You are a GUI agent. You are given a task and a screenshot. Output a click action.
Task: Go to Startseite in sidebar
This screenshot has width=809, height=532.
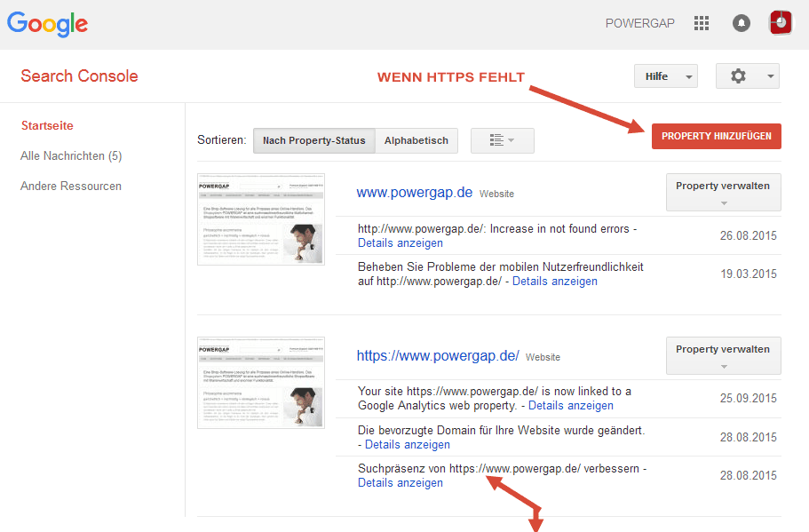click(47, 125)
